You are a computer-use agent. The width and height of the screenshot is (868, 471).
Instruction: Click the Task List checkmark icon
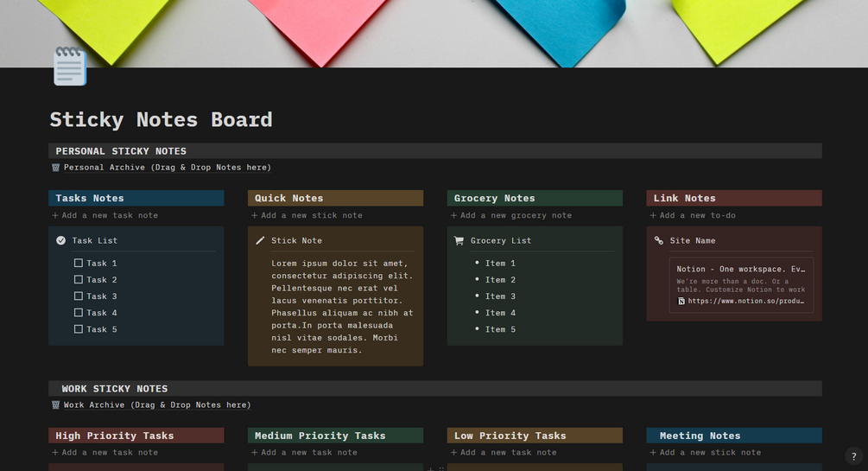60,240
